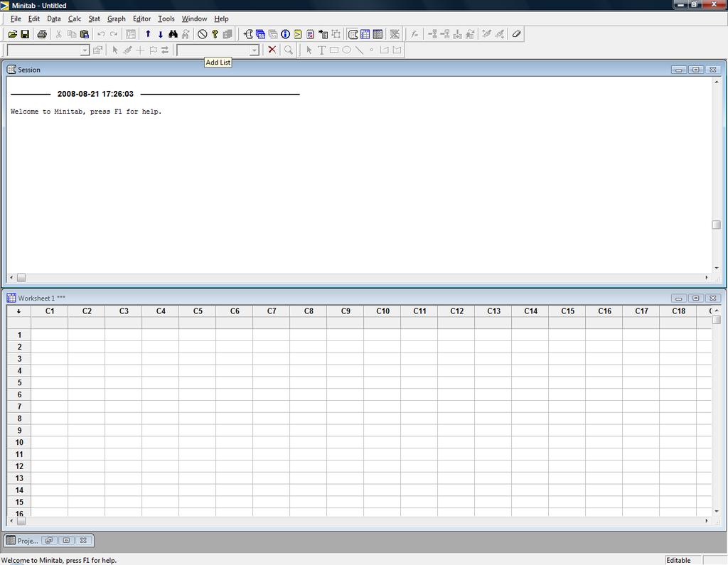Select row 7 header in worksheet
This screenshot has width=728, height=565.
(x=19, y=407)
